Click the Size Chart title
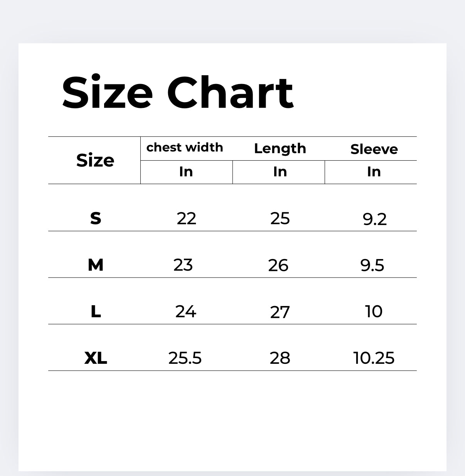 tap(178, 93)
